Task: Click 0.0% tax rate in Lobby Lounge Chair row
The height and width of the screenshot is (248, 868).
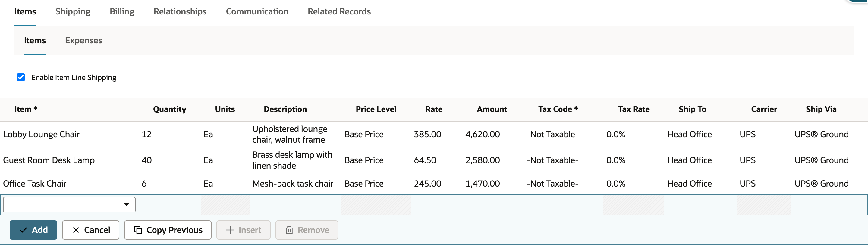Action: 616,134
